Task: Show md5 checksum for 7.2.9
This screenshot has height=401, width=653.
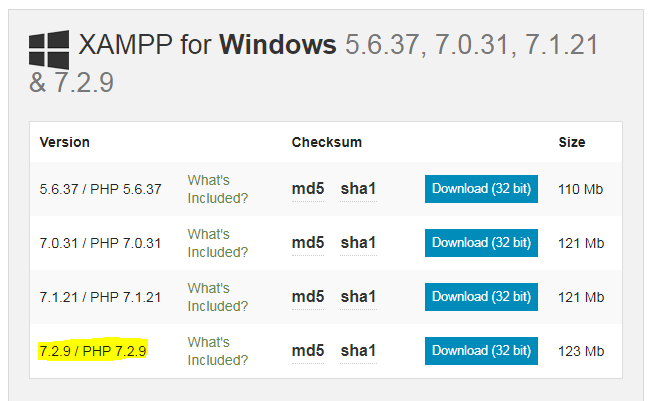Action: (x=308, y=351)
